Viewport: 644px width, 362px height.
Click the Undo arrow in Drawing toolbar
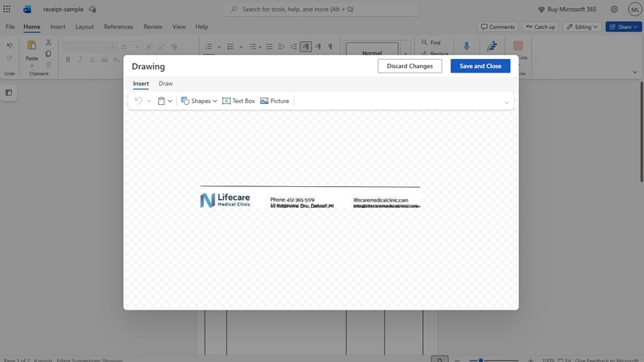(139, 101)
